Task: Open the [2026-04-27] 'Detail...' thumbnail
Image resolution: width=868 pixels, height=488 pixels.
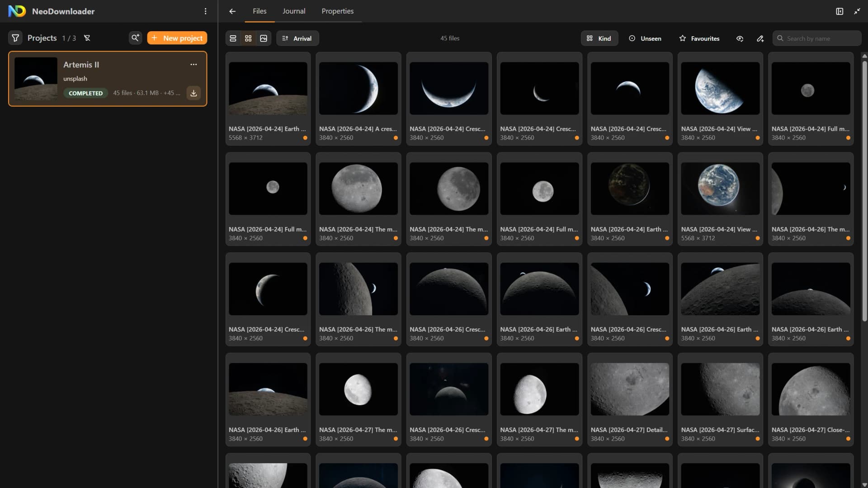Action: pos(630,389)
